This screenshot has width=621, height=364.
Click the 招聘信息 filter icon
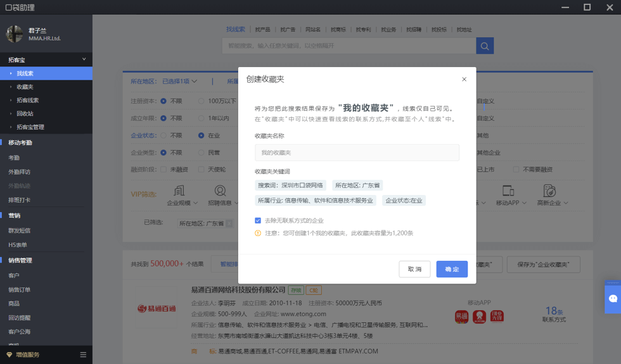tap(220, 191)
